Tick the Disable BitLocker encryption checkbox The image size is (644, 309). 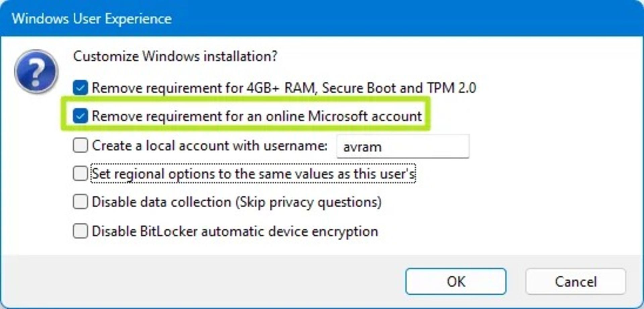(80, 231)
